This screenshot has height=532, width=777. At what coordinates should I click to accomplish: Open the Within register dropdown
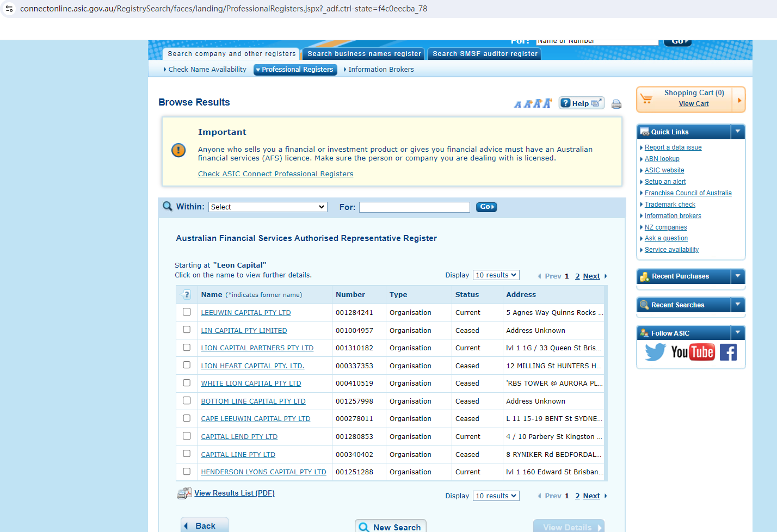268,207
